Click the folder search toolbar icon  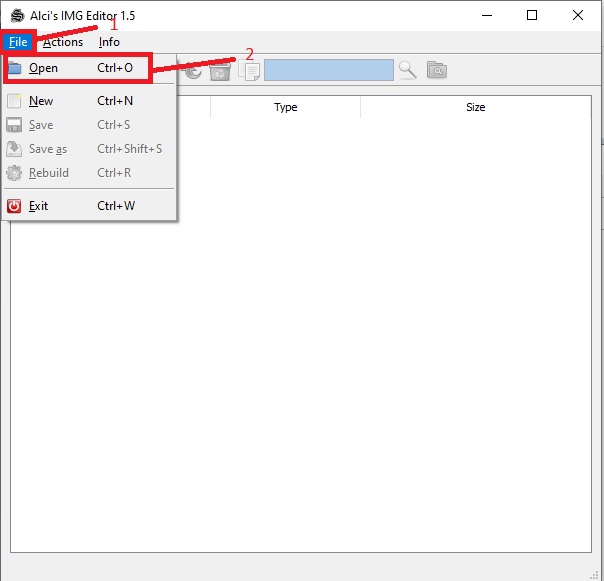pyautogui.click(x=437, y=70)
